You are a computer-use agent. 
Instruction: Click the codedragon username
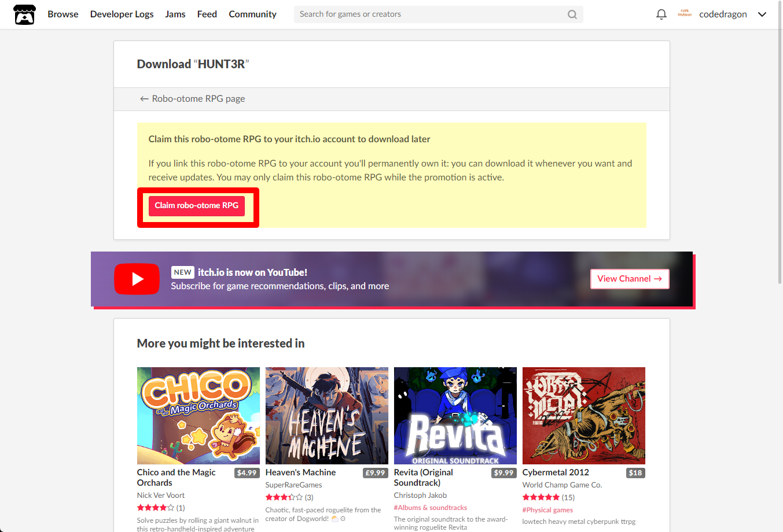click(723, 14)
